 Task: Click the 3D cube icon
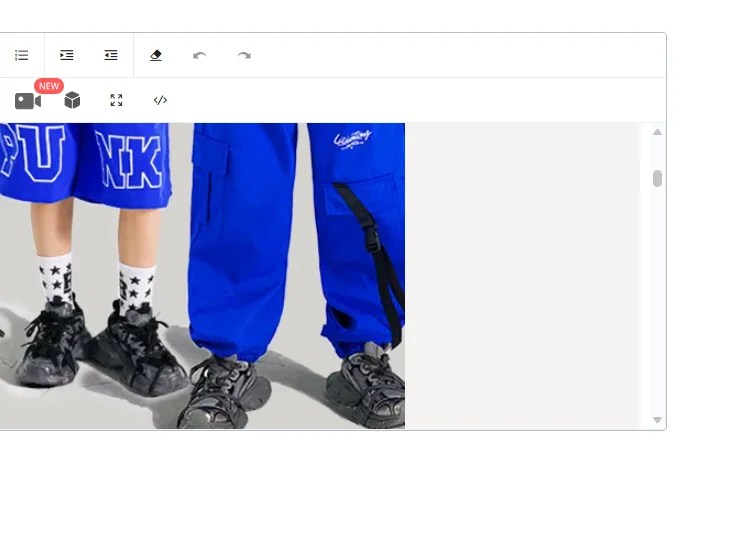pyautogui.click(x=72, y=100)
